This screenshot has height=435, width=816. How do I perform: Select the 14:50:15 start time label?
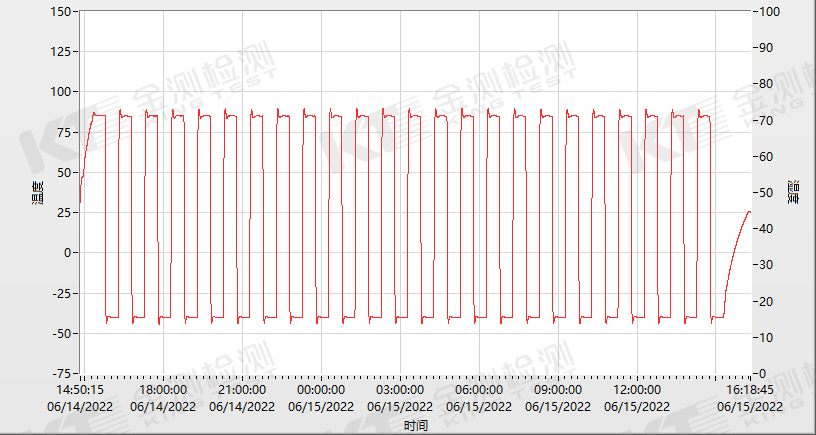[83, 390]
